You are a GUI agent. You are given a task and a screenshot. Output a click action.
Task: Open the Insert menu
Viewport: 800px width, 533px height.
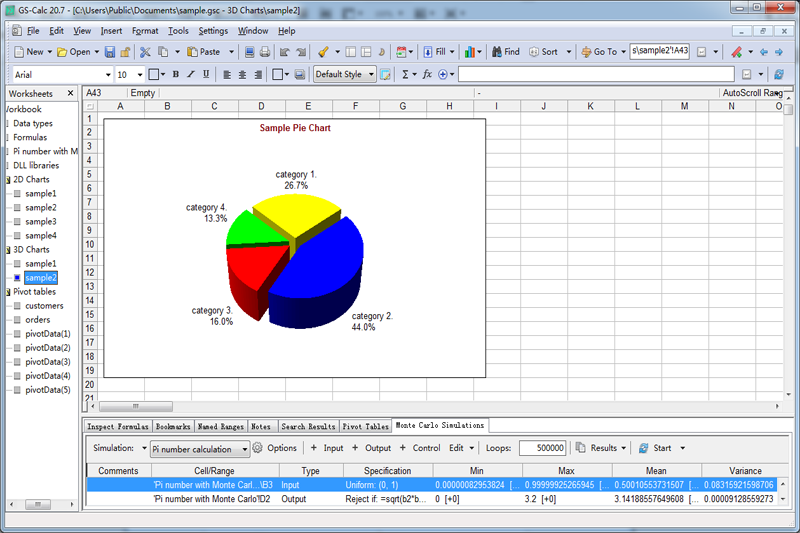111,31
